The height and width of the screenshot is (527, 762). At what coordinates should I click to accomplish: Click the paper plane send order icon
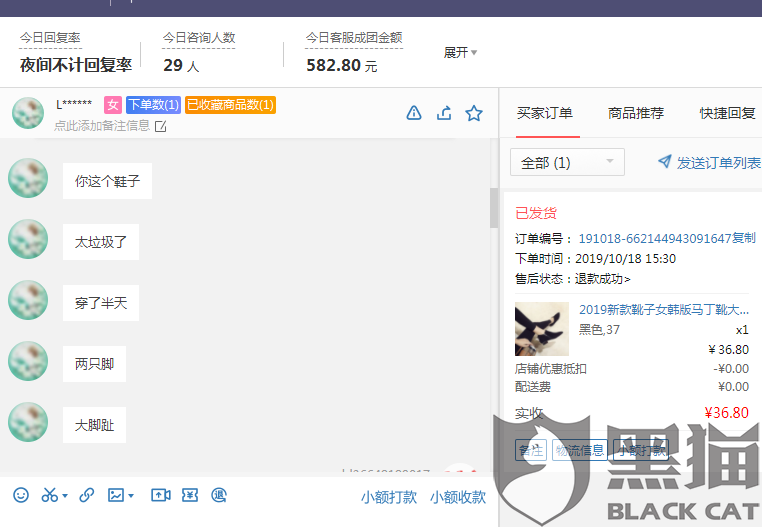point(664,161)
